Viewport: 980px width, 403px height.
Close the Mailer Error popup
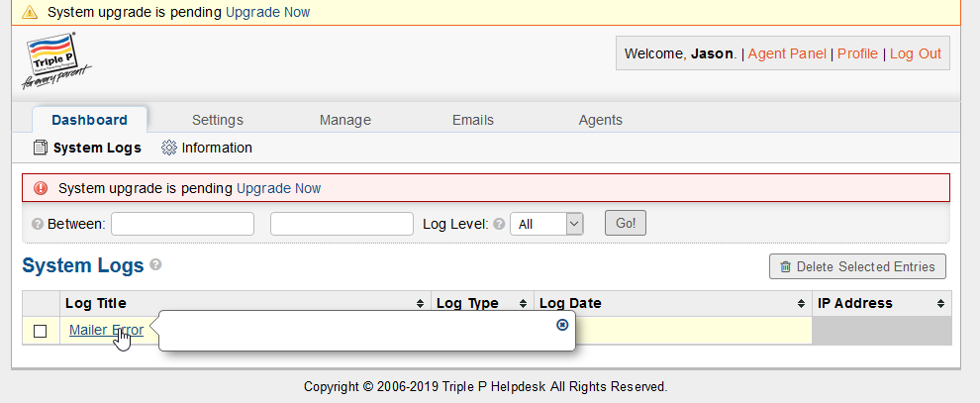click(x=562, y=324)
